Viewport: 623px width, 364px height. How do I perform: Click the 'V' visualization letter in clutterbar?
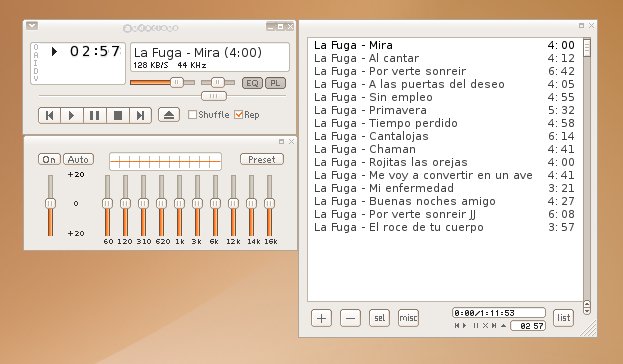(36, 78)
